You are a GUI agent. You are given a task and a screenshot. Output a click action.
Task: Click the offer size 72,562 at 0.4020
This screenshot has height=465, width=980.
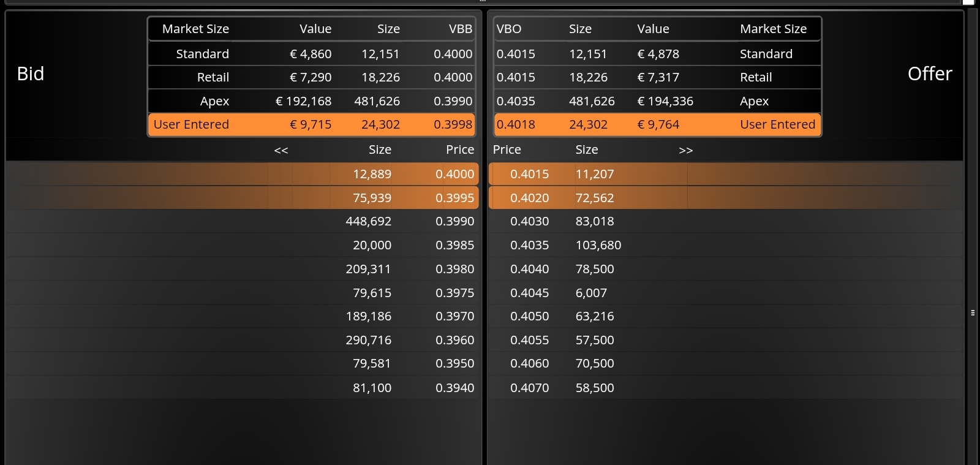click(594, 198)
